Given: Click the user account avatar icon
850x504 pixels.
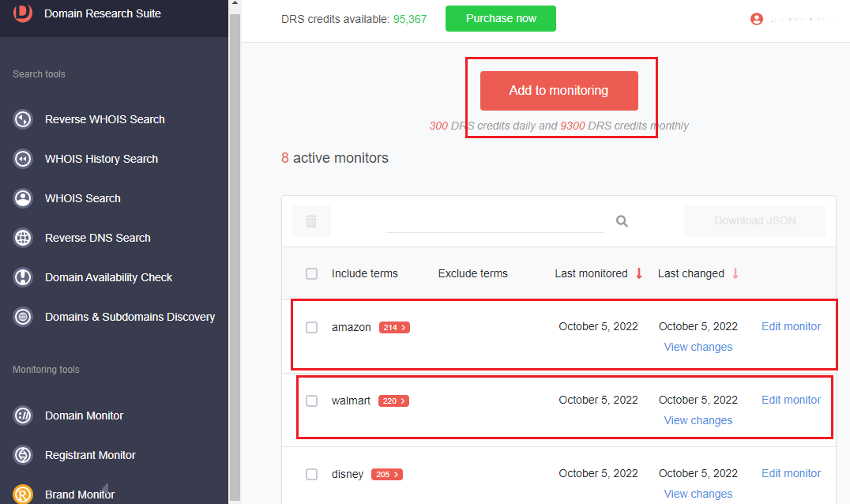Looking at the screenshot, I should click(x=757, y=19).
